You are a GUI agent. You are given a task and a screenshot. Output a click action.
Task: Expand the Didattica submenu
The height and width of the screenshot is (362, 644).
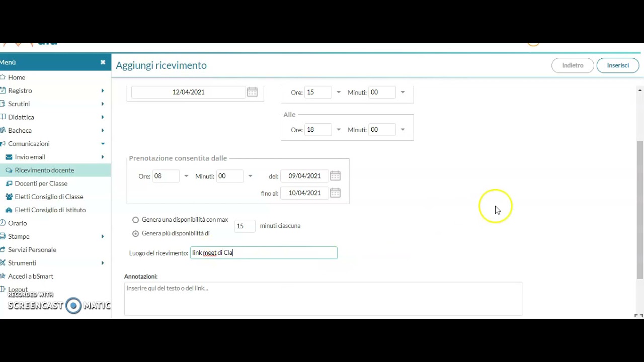(103, 117)
